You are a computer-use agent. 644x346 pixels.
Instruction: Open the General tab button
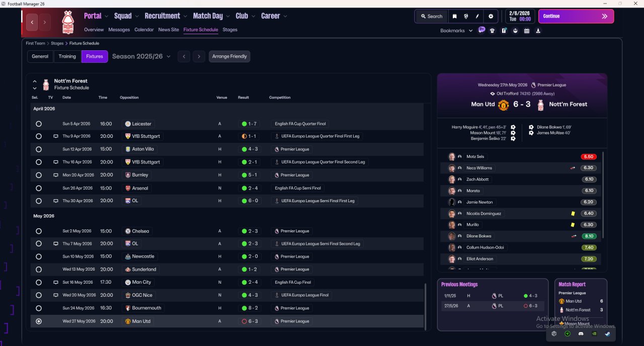pyautogui.click(x=40, y=56)
